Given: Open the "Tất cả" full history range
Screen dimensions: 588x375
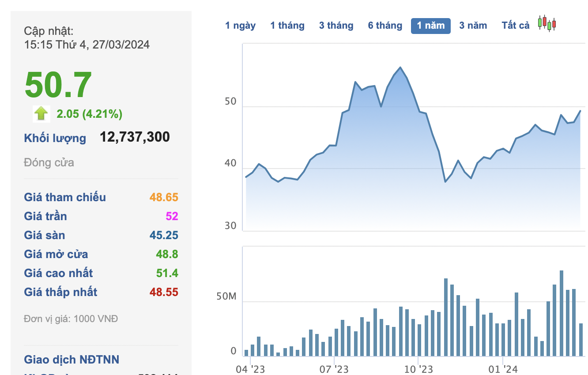Looking at the screenshot, I should pyautogui.click(x=515, y=26).
